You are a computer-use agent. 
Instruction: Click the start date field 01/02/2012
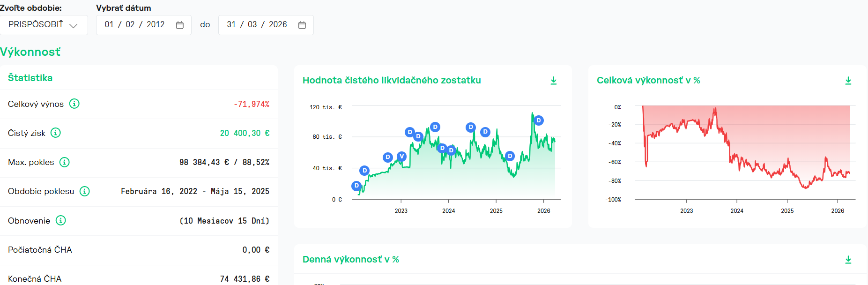[144, 25]
